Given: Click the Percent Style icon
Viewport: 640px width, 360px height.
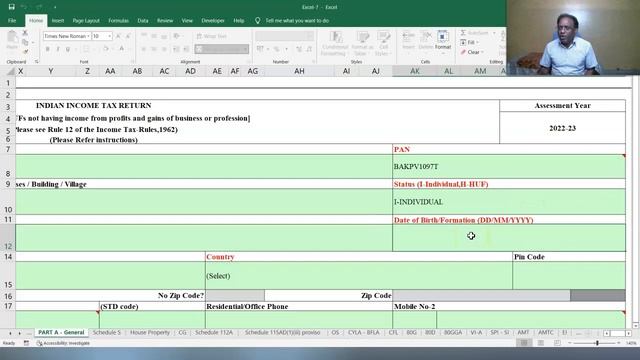Looking at the screenshot, I should pyautogui.click(x=277, y=49).
